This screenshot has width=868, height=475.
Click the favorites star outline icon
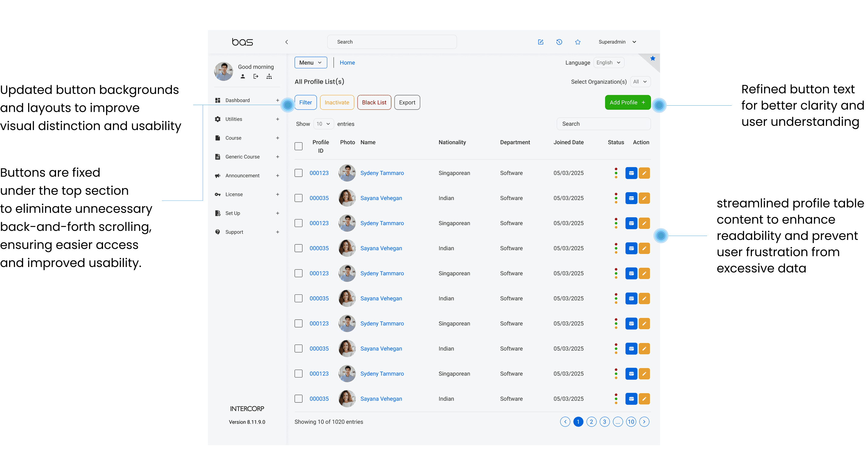point(577,42)
